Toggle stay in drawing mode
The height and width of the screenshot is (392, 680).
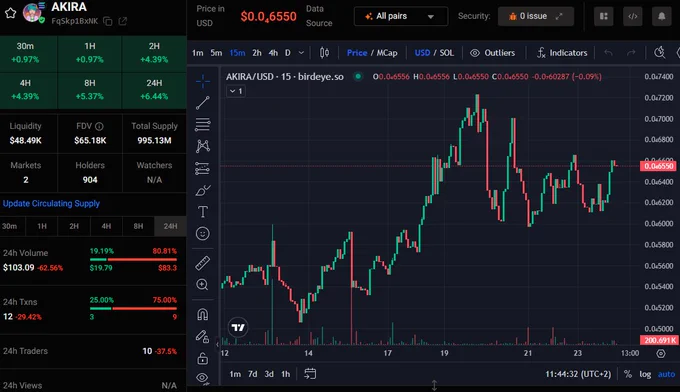click(x=203, y=336)
